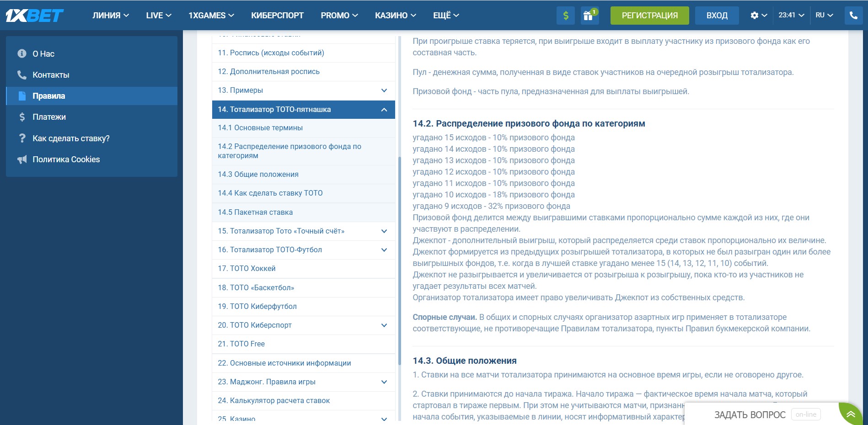868x425 pixels.
Task: Open Контакты page
Action: [91, 74]
